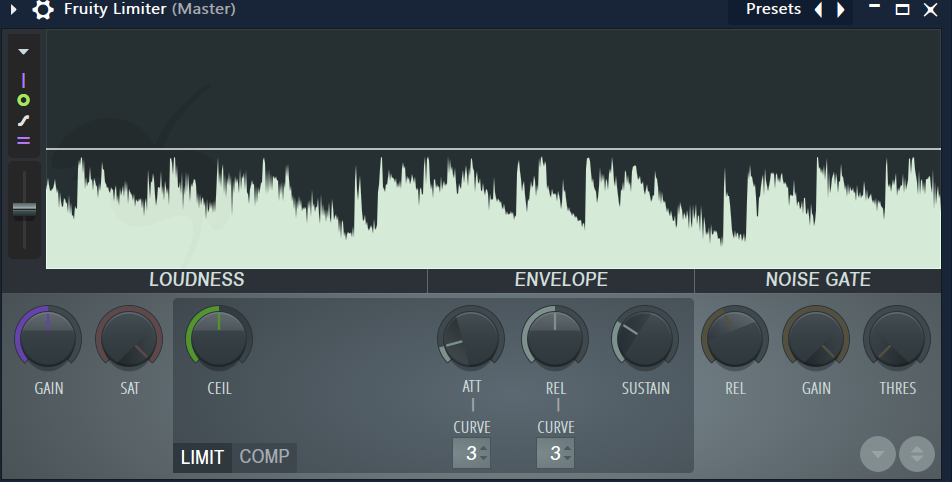Toggle the purple double-line level markers
Screen dimensions: 952x482
pyautogui.click(x=24, y=140)
